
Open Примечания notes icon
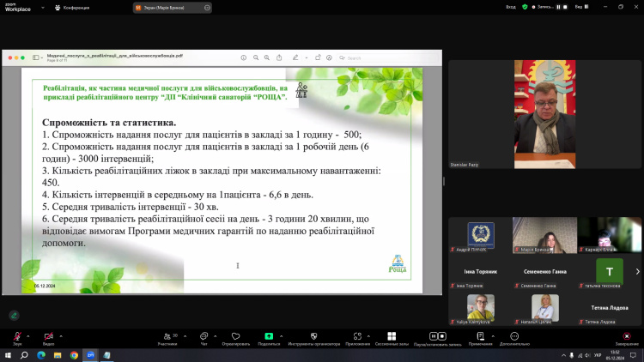481,338
